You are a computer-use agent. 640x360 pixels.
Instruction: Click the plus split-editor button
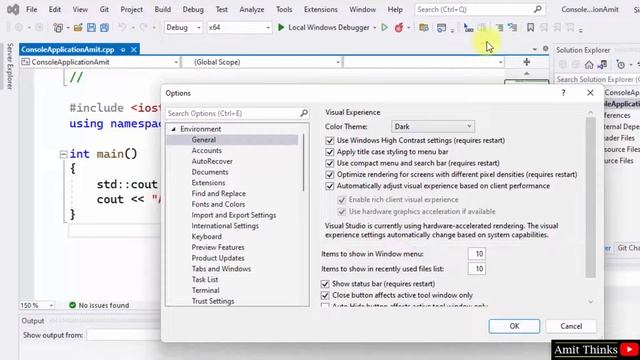(x=527, y=62)
